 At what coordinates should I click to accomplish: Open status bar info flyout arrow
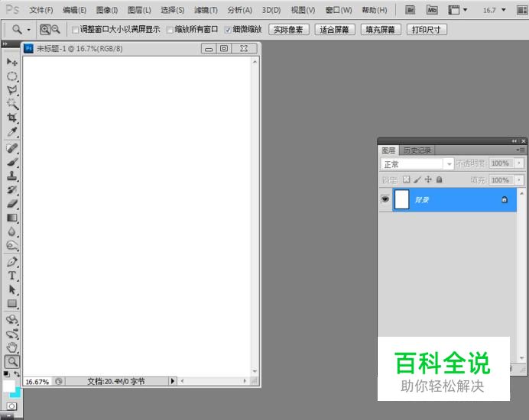173,381
